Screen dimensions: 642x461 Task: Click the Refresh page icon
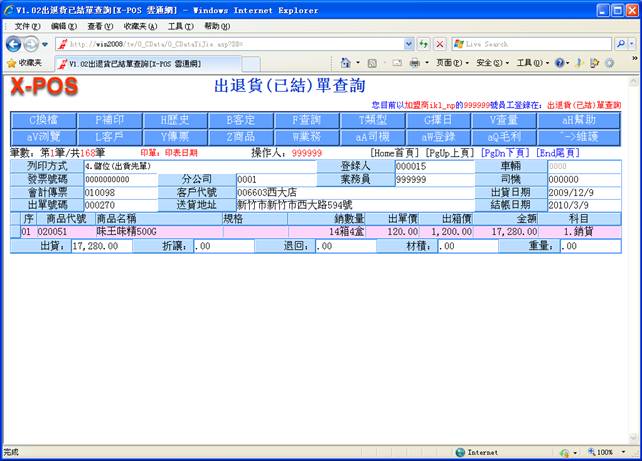pos(424,44)
